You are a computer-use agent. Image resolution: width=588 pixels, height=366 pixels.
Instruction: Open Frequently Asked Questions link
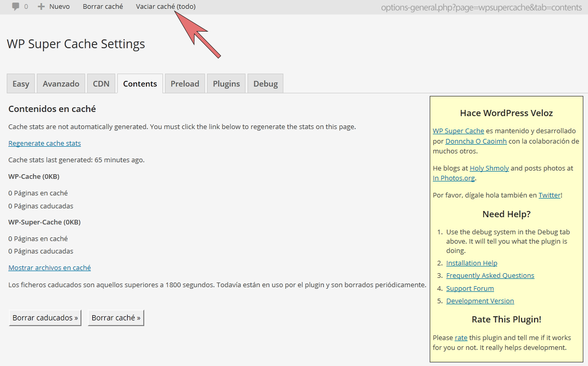490,275
